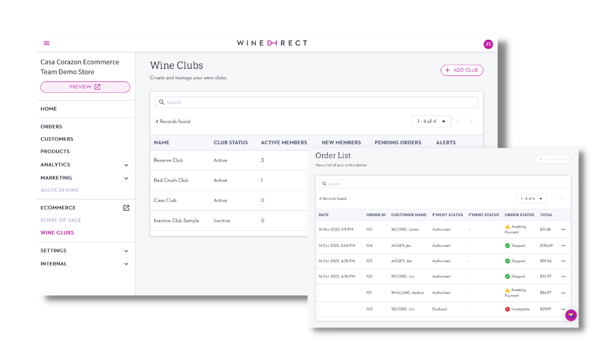Viewport: 615px width, 364px height.
Task: Open the 1 - 4 of 4 dropdown
Action: click(x=431, y=122)
